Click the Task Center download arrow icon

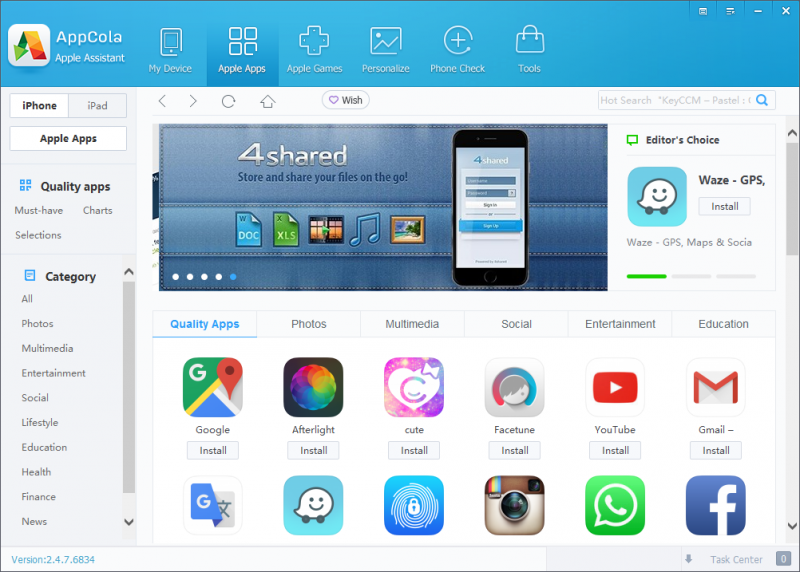tap(689, 559)
